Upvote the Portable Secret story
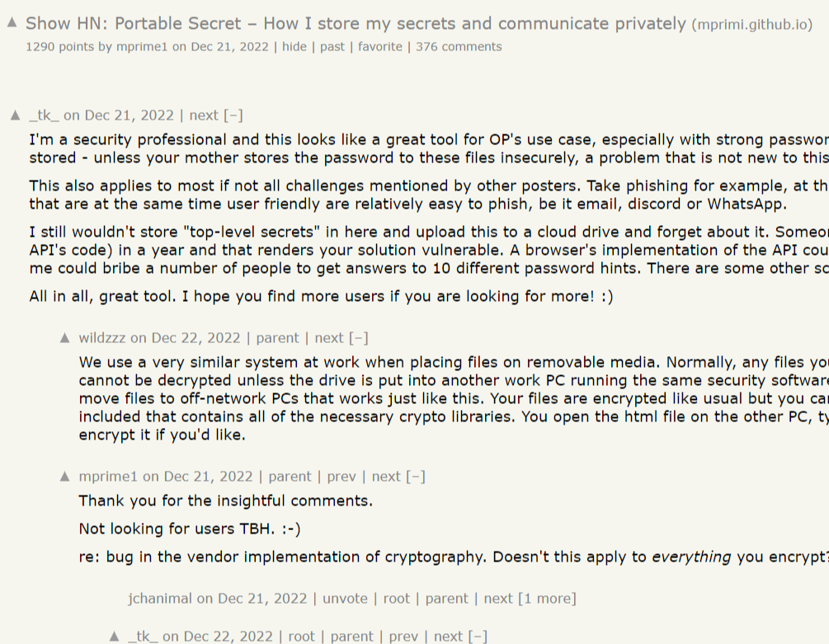Screen dimensions: 829x644 coord(12,23)
